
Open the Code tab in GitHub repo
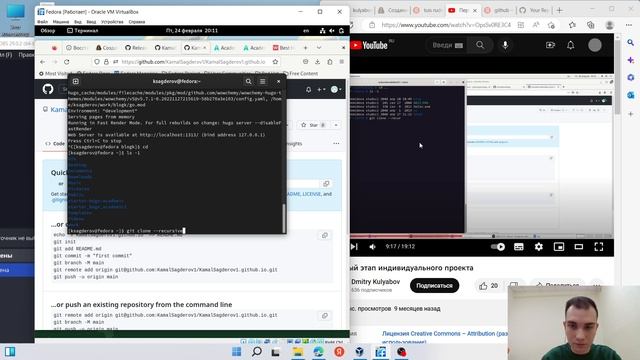55,144
